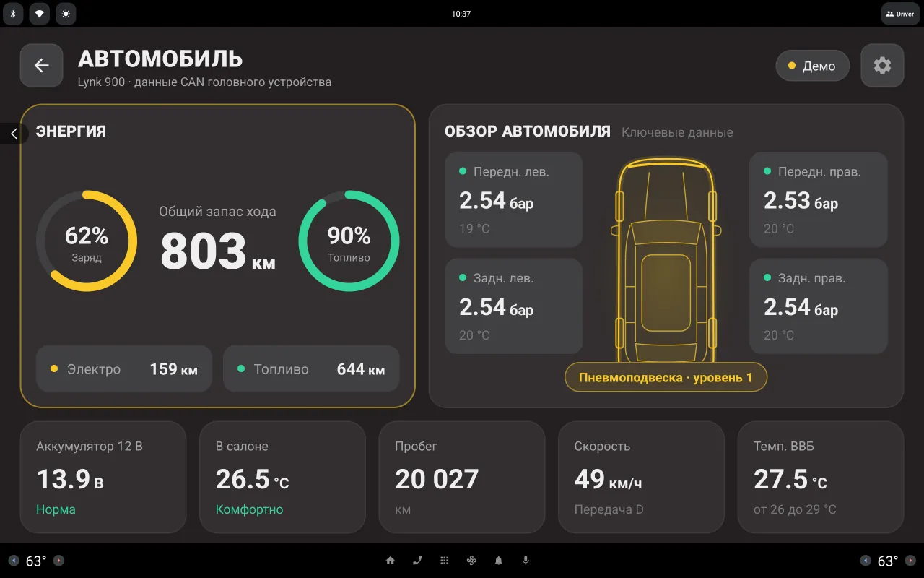Image resolution: width=924 pixels, height=578 pixels.
Task: Select the Топливо 644 км range chip
Action: tap(311, 368)
